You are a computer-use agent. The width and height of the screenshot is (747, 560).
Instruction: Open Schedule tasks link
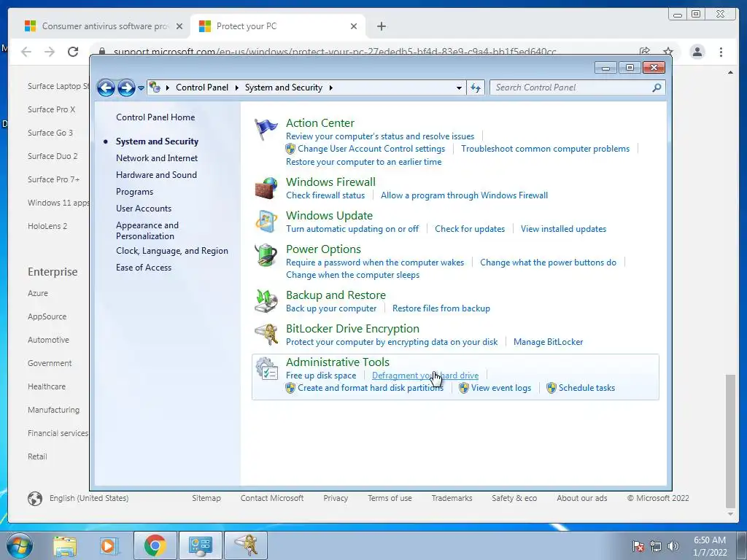point(587,388)
